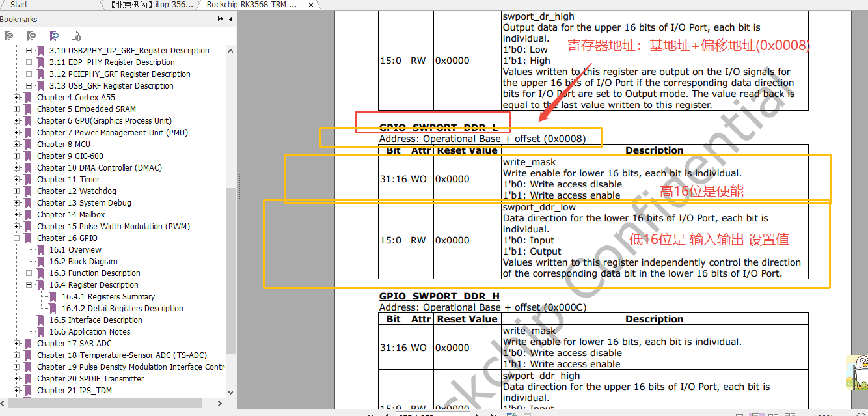Open bookmark Chapter 6 GPU(Graphics Process Unit)
Screen dimensions: 868x416
coord(104,121)
